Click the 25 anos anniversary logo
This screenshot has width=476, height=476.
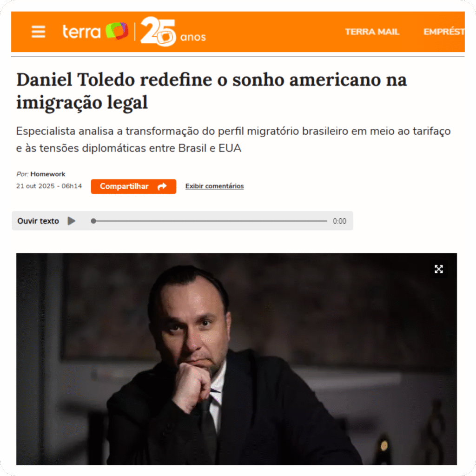(x=173, y=31)
